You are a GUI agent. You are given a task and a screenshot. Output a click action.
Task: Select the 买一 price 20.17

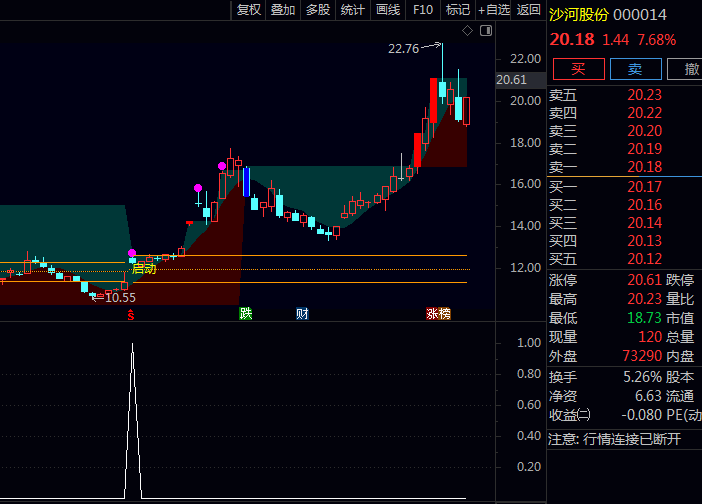[x=644, y=187]
